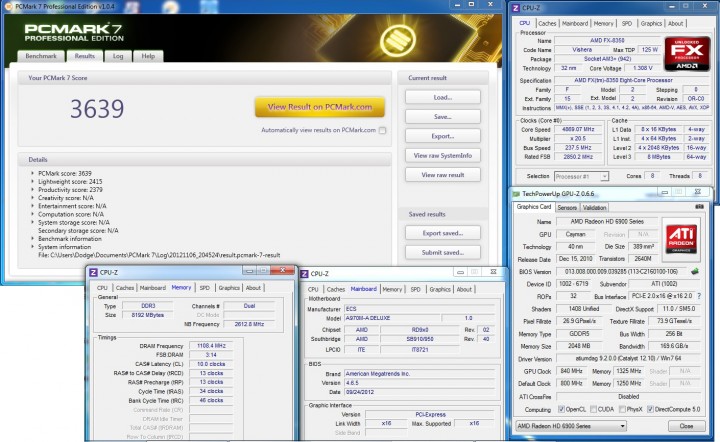
Task: Click the DRAM Frequency value in Memory window
Action: [211, 346]
